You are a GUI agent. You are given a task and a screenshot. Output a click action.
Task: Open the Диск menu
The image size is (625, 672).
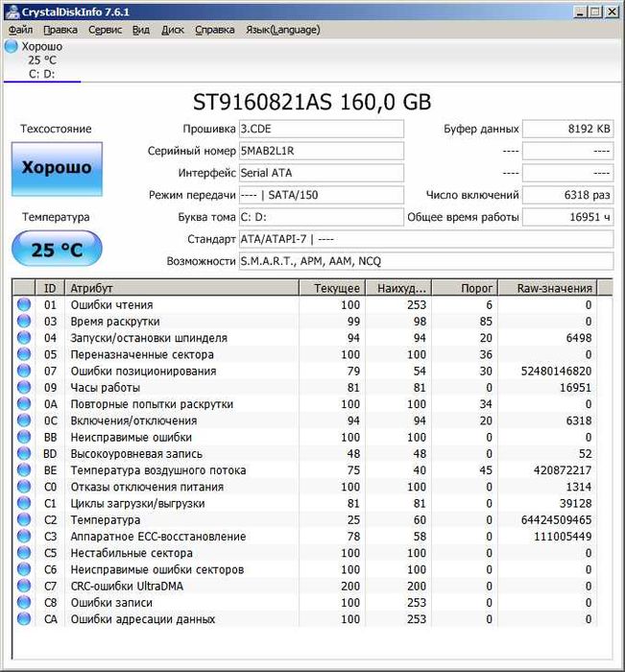tap(172, 30)
